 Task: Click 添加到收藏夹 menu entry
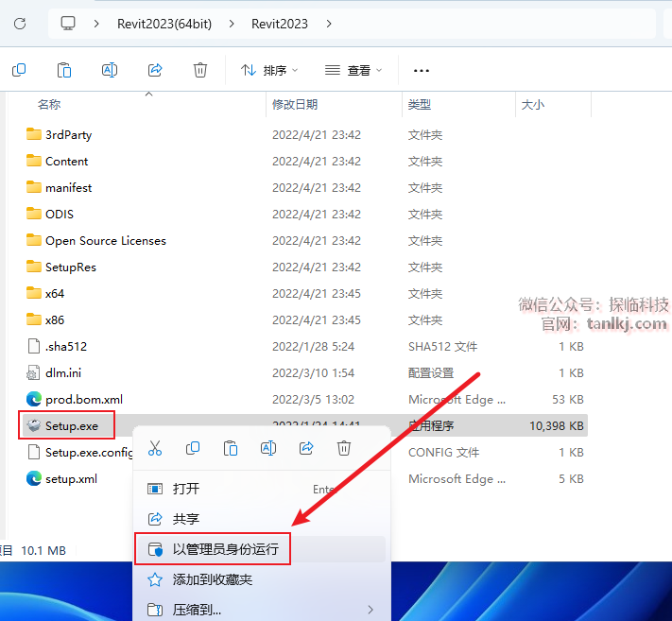click(212, 579)
